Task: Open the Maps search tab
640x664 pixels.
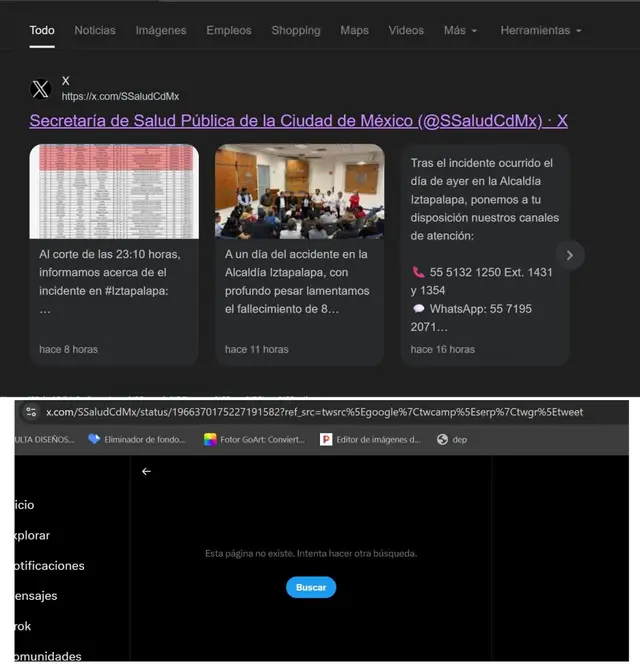Action: point(354,30)
